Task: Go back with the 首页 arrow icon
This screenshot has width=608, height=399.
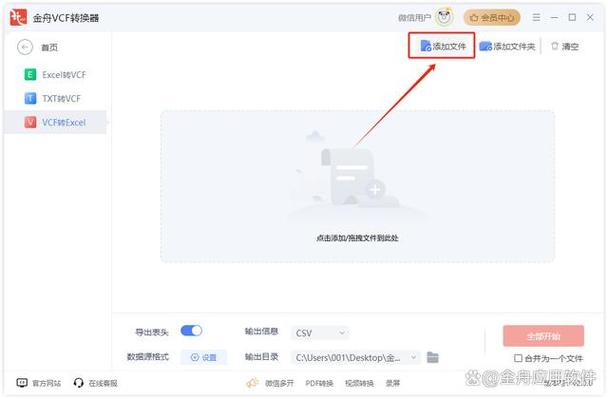Action: (25, 47)
